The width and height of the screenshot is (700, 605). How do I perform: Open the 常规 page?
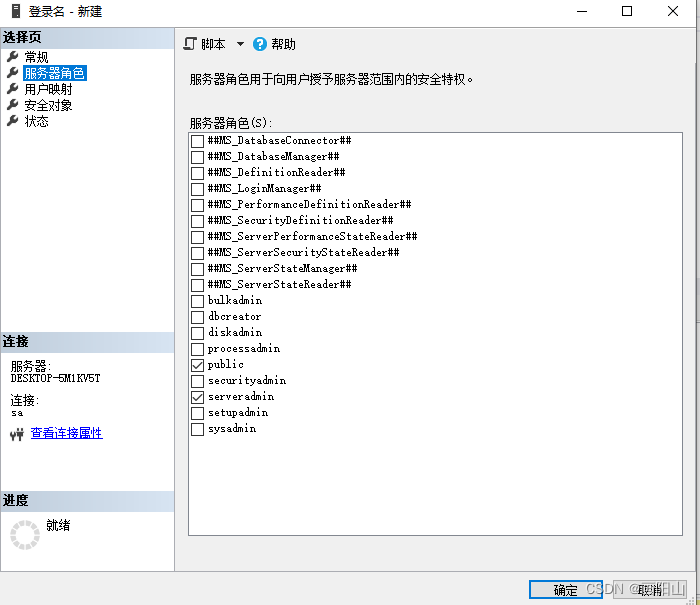click(36, 57)
